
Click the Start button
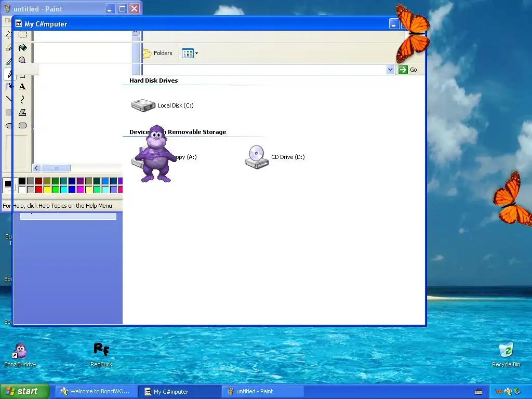(x=24, y=391)
